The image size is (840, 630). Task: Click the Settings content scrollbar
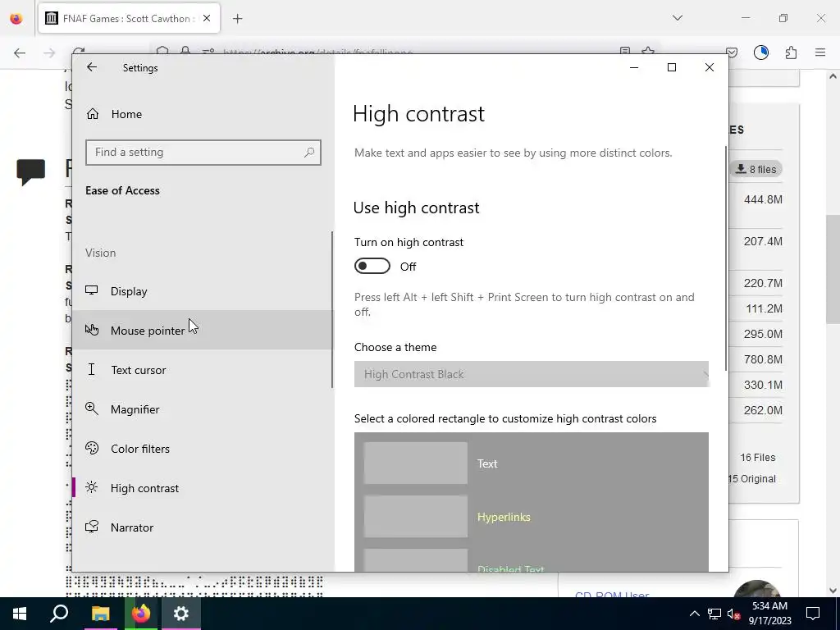[x=726, y=258]
